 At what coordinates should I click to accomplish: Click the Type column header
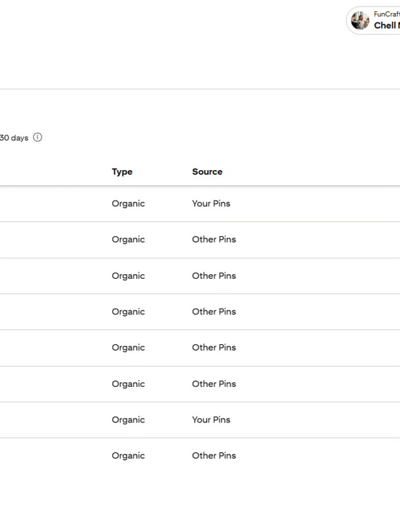tap(122, 171)
